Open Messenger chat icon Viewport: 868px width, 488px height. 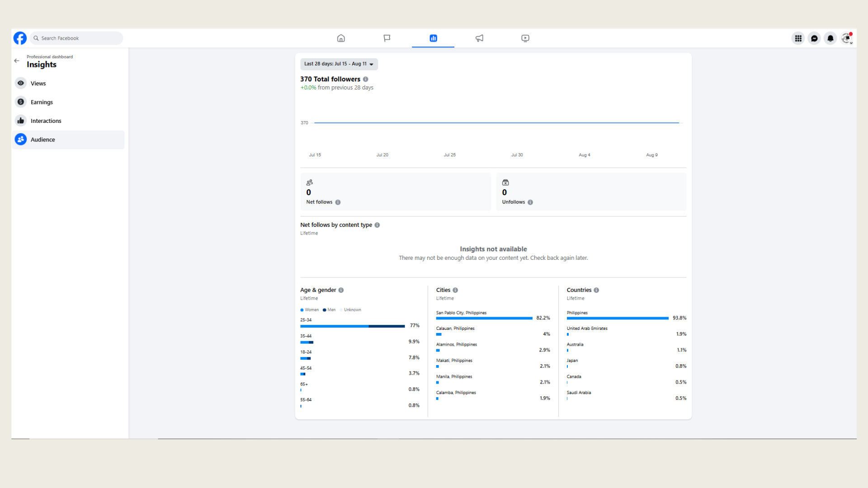point(814,38)
